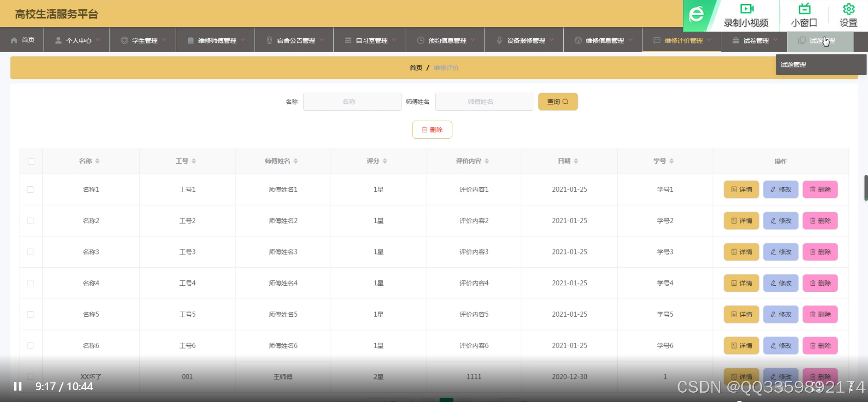Expand the 维修信息管理 dropdown arrow
This screenshot has height=402, width=868.
(x=631, y=40)
